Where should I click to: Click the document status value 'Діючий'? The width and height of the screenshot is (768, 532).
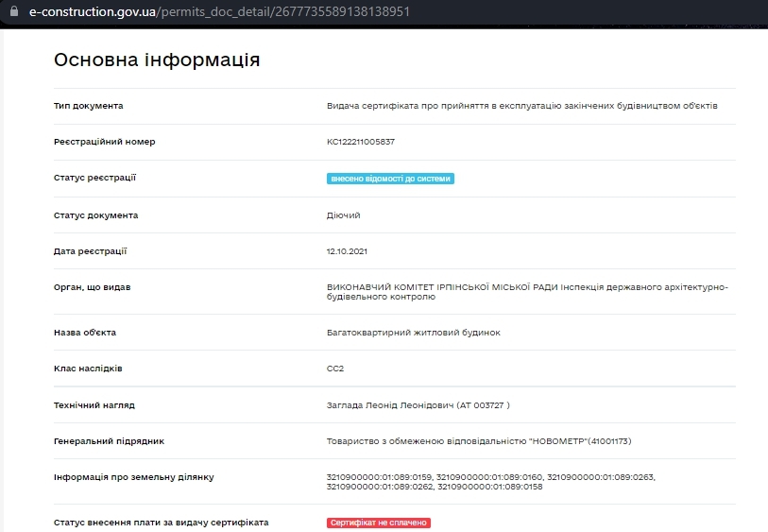343,215
